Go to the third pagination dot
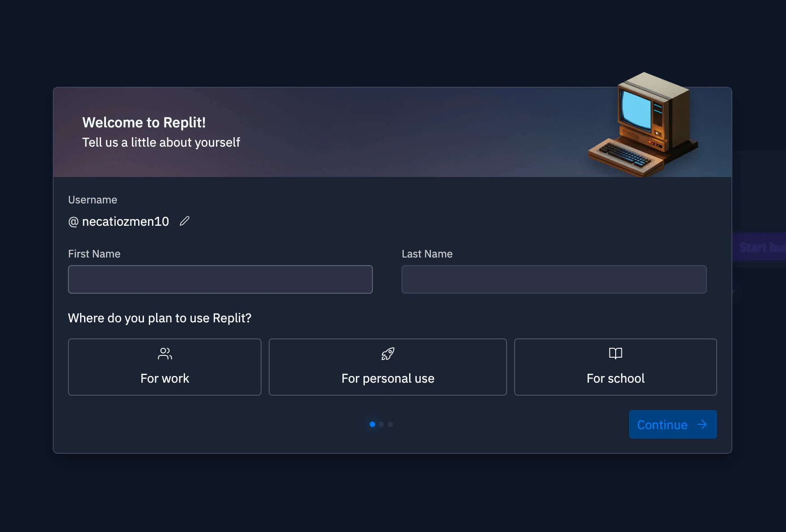The width and height of the screenshot is (786, 532). click(x=390, y=424)
